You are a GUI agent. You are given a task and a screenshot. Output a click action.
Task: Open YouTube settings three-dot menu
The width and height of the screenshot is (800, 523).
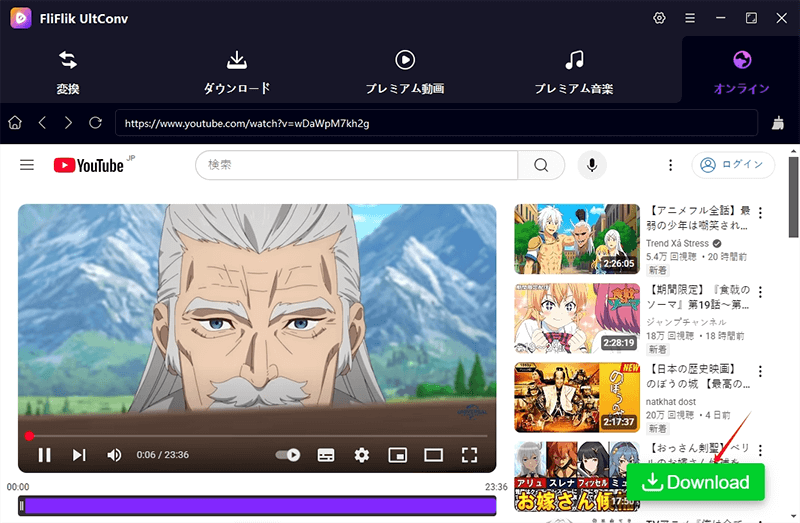point(670,165)
